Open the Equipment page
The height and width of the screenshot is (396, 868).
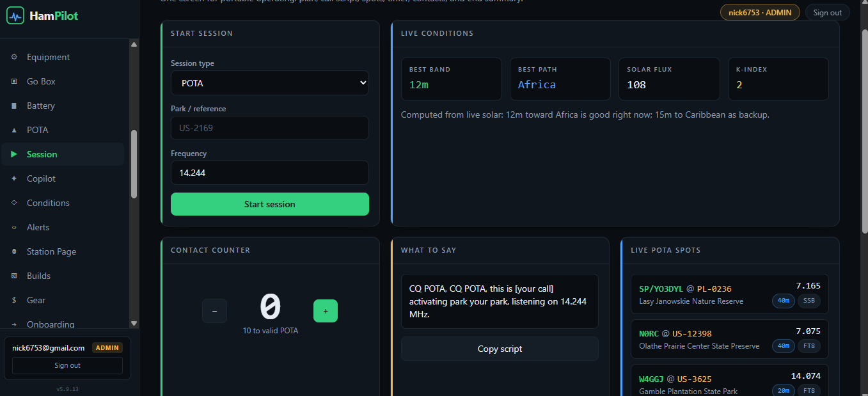click(x=63, y=57)
